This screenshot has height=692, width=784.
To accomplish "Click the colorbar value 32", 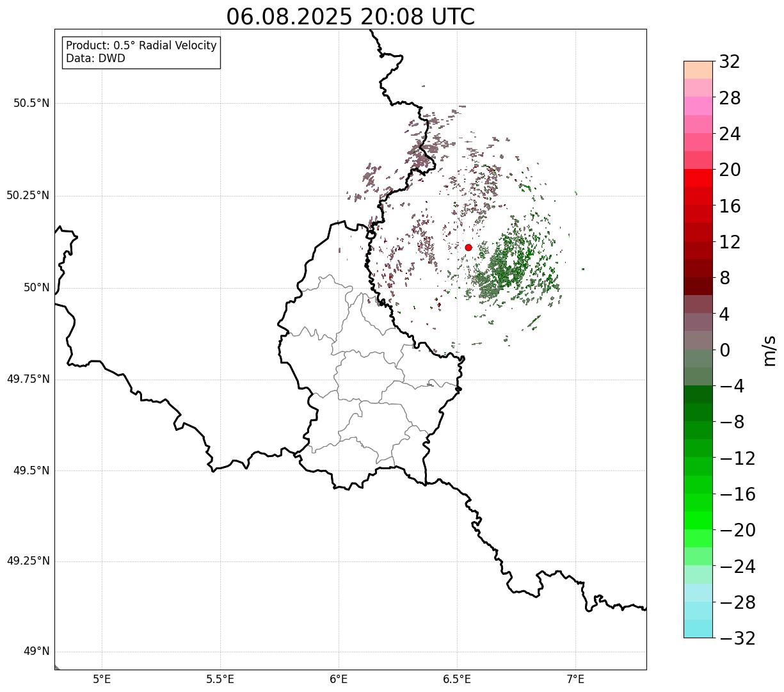I will click(x=730, y=62).
